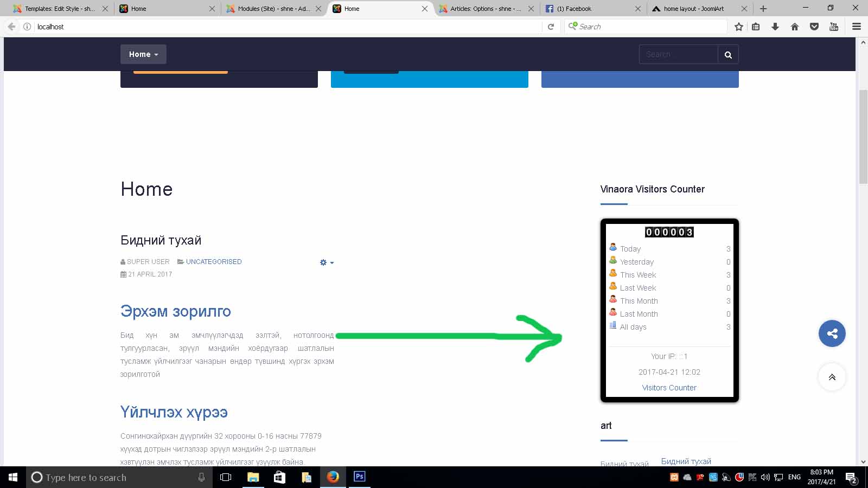Click the ENG language indicator
868x488 pixels.
click(x=794, y=477)
